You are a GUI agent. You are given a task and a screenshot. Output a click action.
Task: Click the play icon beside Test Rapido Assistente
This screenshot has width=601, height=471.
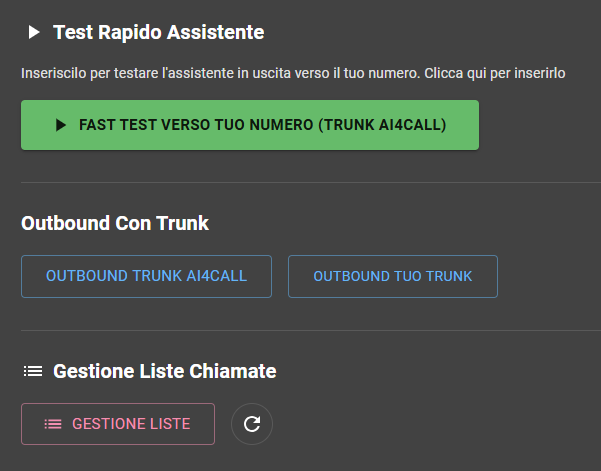tap(34, 33)
